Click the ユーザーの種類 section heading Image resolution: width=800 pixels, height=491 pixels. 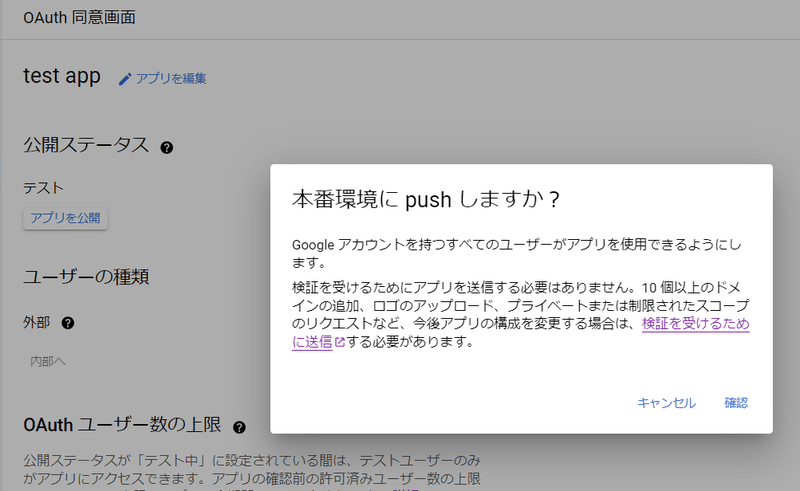[86, 275]
